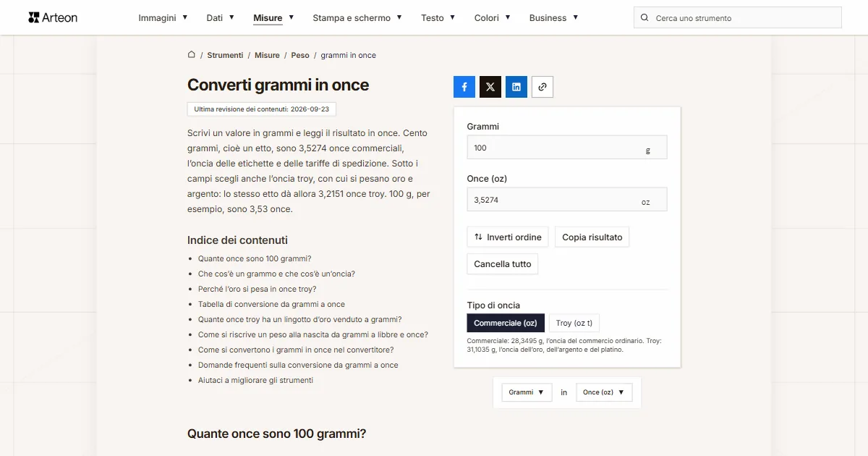Click the Converti grammi in once heading

click(278, 85)
